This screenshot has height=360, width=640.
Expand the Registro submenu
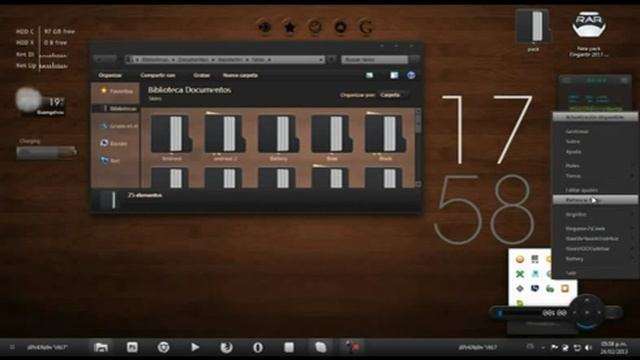click(x=595, y=214)
